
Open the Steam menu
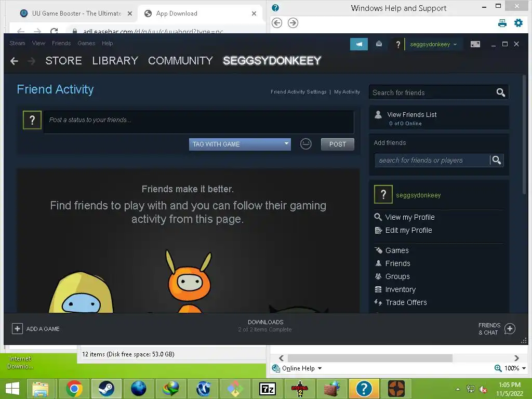17,43
